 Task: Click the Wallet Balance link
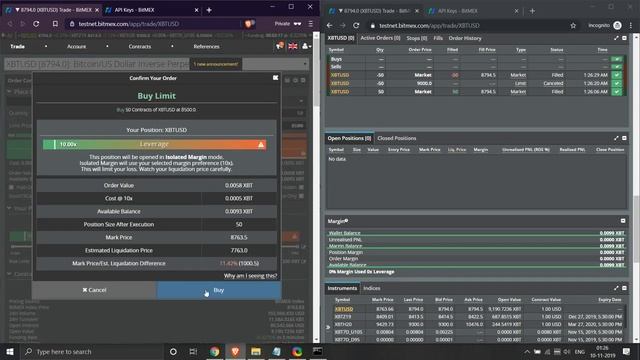(344, 233)
